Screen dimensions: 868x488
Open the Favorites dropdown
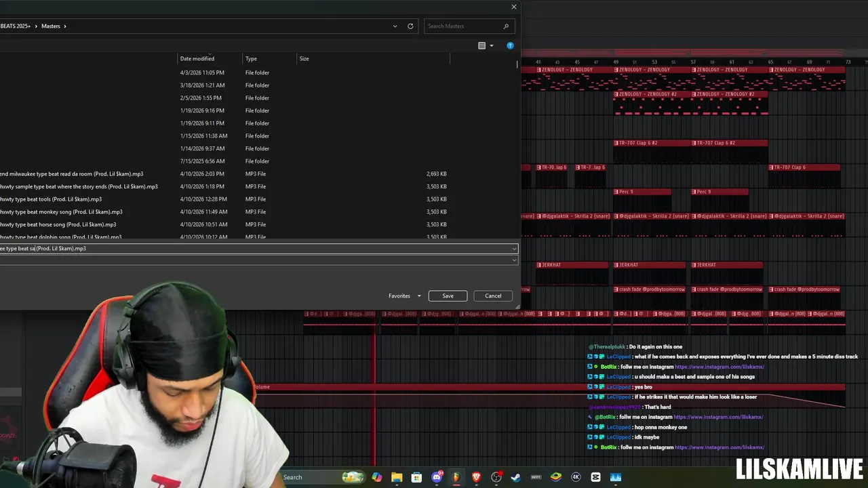point(405,296)
